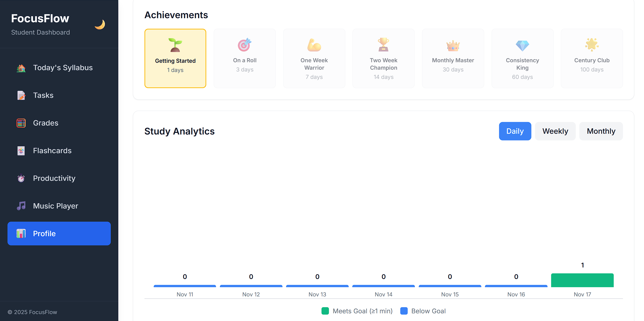Click the house icon beside Today's Syllabus

(x=21, y=68)
